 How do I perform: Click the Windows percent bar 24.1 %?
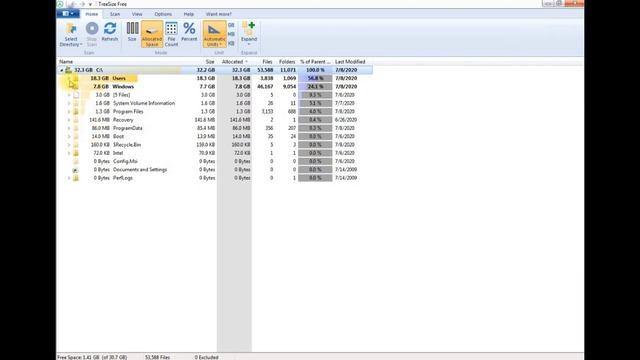[315, 87]
